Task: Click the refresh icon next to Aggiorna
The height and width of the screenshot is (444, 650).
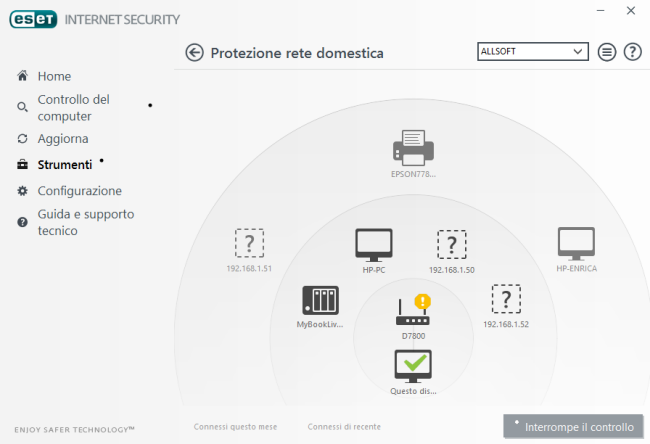Action: pos(22,138)
